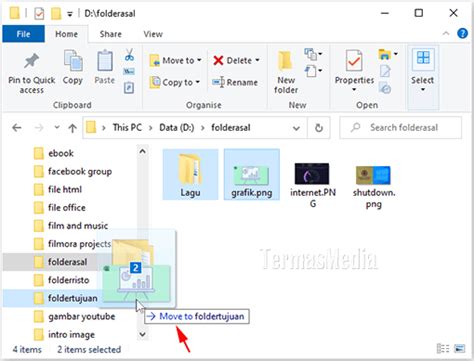Image resolution: width=474 pixels, height=361 pixels.
Task: Click the navigation pane scroll up arrow
Action: click(143, 152)
